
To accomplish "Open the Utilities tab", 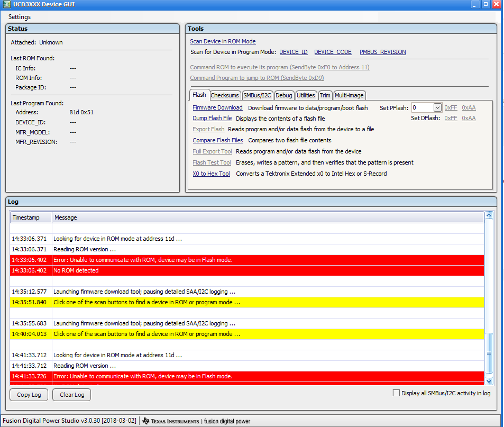I will (x=306, y=95).
